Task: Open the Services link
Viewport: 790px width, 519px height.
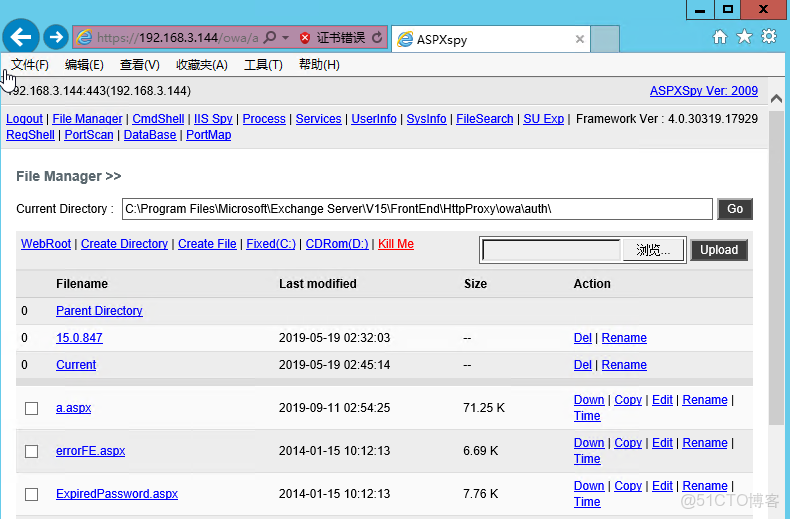Action: (x=318, y=119)
